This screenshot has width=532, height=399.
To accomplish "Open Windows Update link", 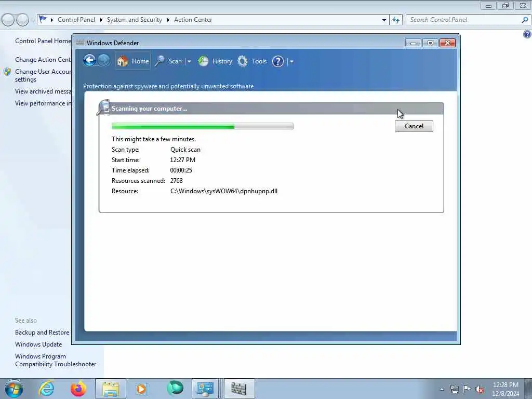I will 38,344.
